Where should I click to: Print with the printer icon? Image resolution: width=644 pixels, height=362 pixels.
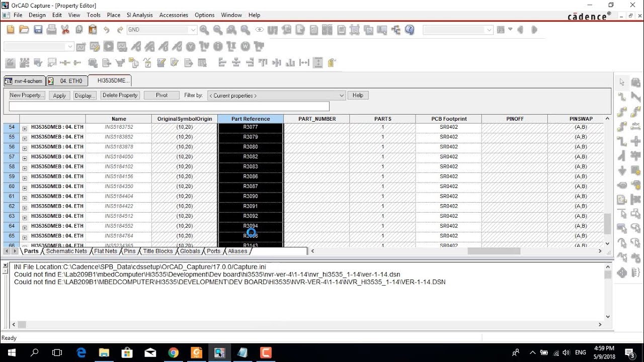(51, 30)
